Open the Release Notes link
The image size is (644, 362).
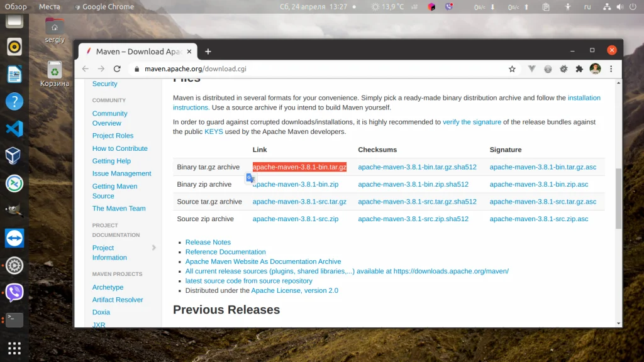tap(208, 242)
